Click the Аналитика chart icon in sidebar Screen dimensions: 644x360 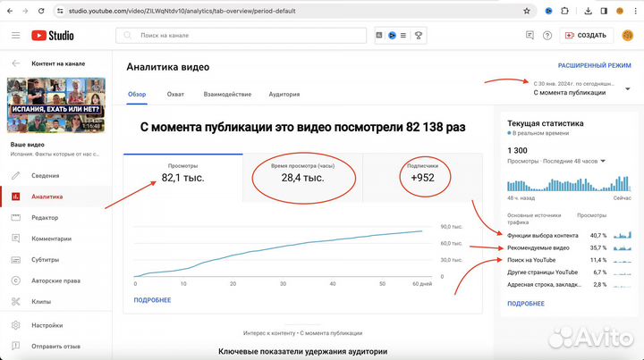coord(15,197)
